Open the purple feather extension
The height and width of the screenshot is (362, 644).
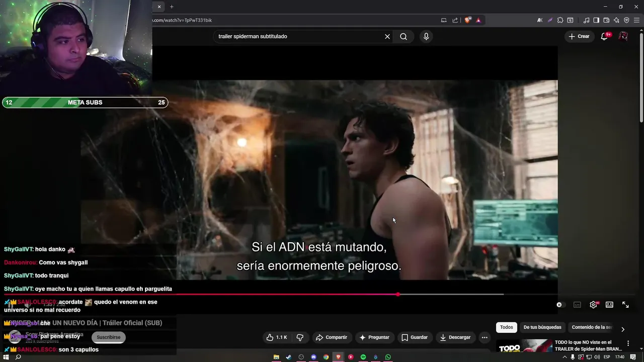[550, 20]
